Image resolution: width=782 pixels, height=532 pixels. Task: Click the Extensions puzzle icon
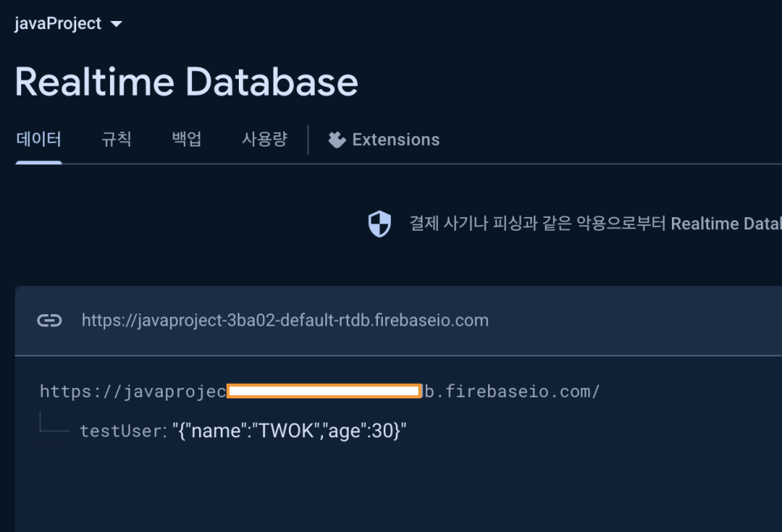click(337, 140)
